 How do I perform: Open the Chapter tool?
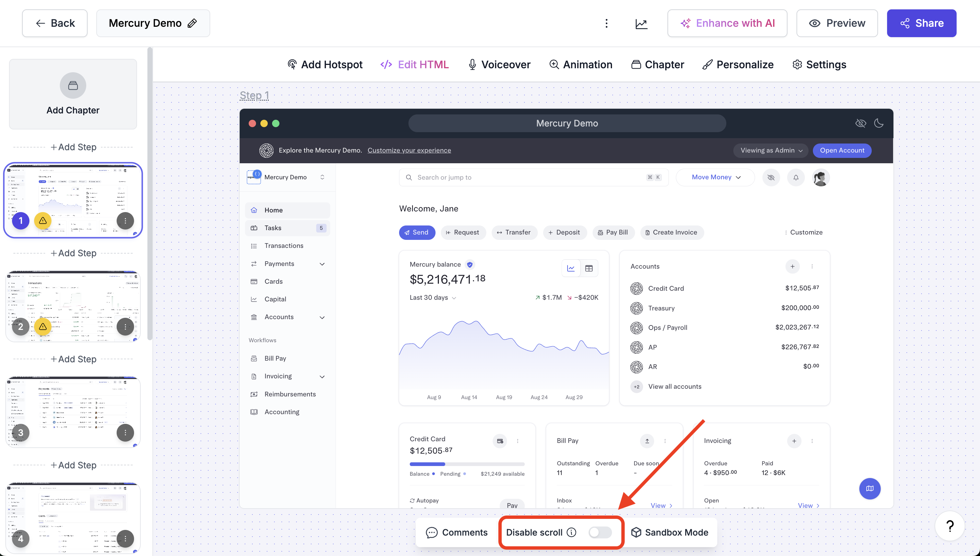[657, 65]
